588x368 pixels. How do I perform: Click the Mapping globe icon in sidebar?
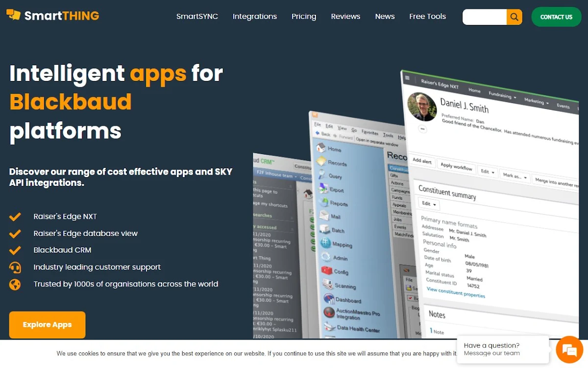click(x=325, y=242)
